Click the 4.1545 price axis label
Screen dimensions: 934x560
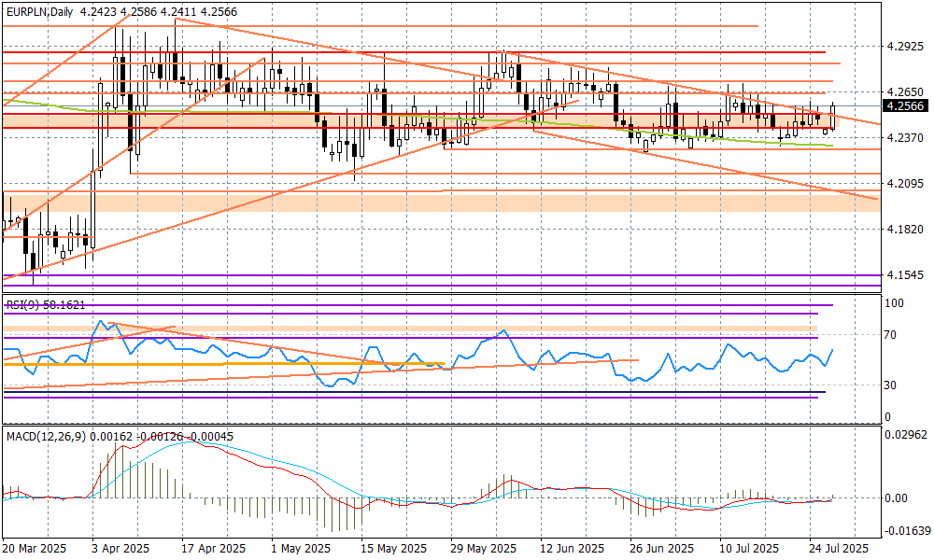pyautogui.click(x=905, y=275)
